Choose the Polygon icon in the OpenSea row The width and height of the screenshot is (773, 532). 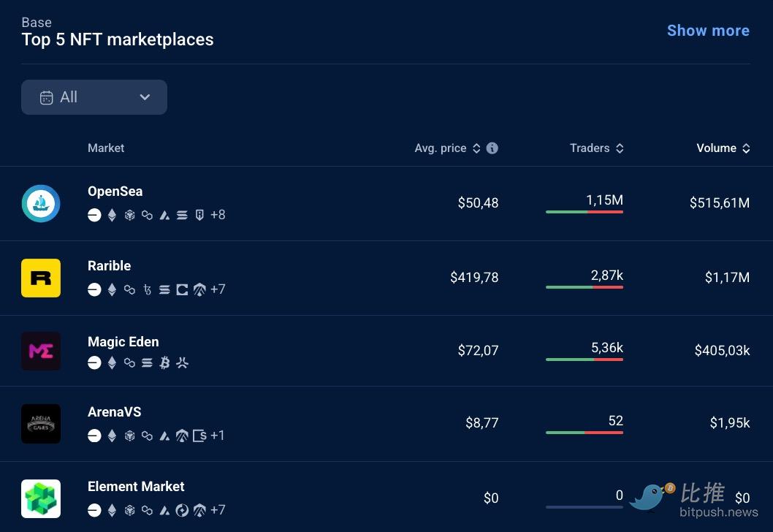[147, 215]
